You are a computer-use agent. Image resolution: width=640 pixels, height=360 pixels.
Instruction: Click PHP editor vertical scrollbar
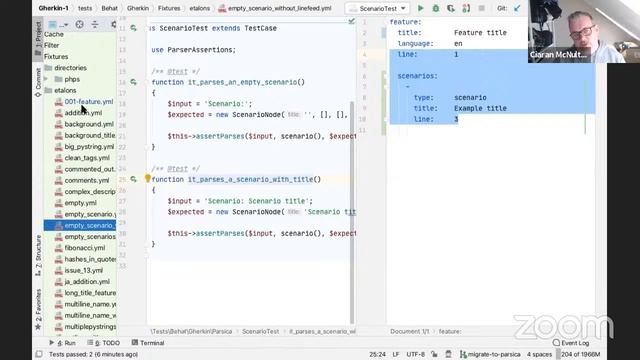[x=352, y=212]
